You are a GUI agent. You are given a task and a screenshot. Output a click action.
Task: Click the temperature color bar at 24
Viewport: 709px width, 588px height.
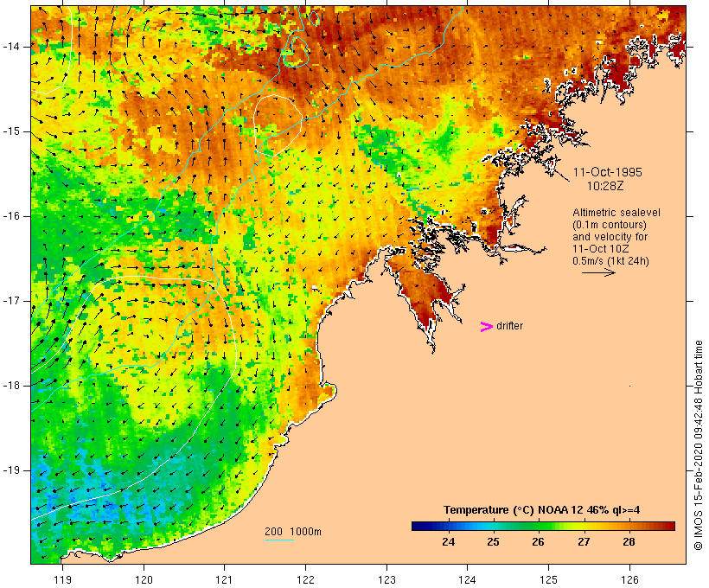pos(448,526)
